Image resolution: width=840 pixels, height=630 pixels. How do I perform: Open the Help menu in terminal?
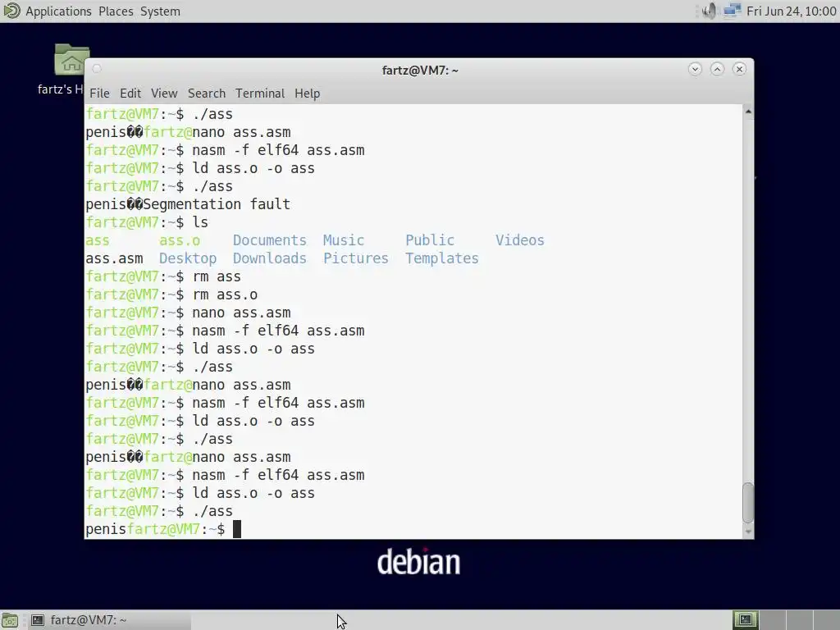click(307, 94)
